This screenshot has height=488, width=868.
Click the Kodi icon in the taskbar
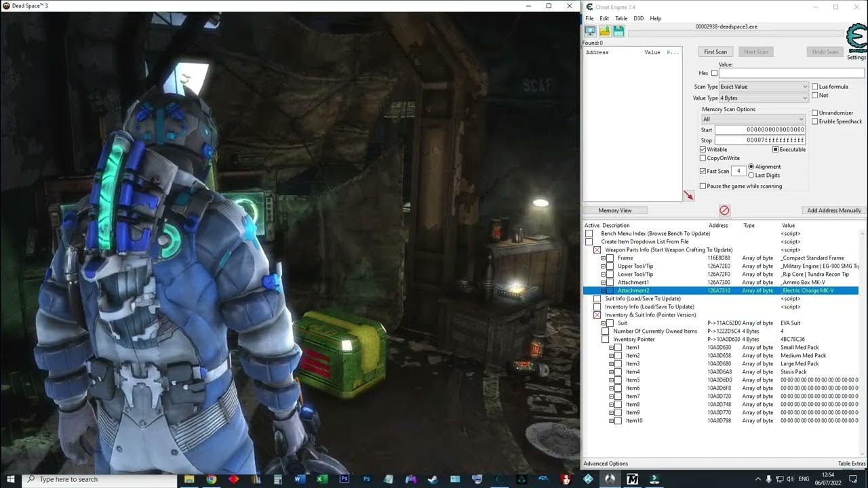point(588,479)
